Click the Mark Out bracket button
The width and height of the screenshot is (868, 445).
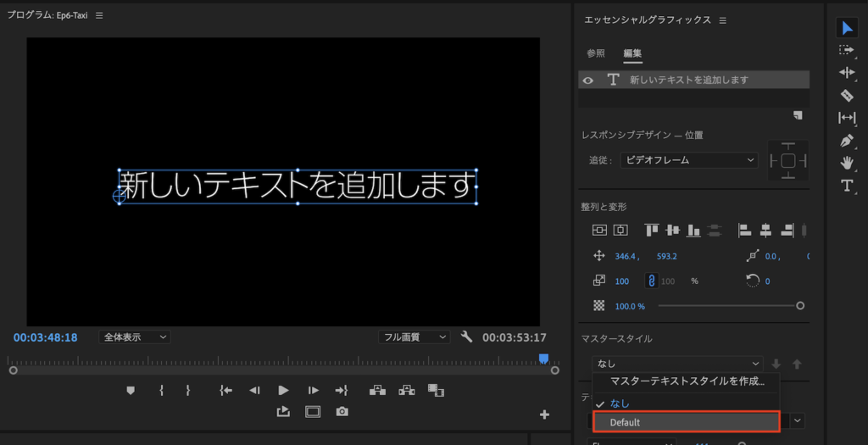188,391
